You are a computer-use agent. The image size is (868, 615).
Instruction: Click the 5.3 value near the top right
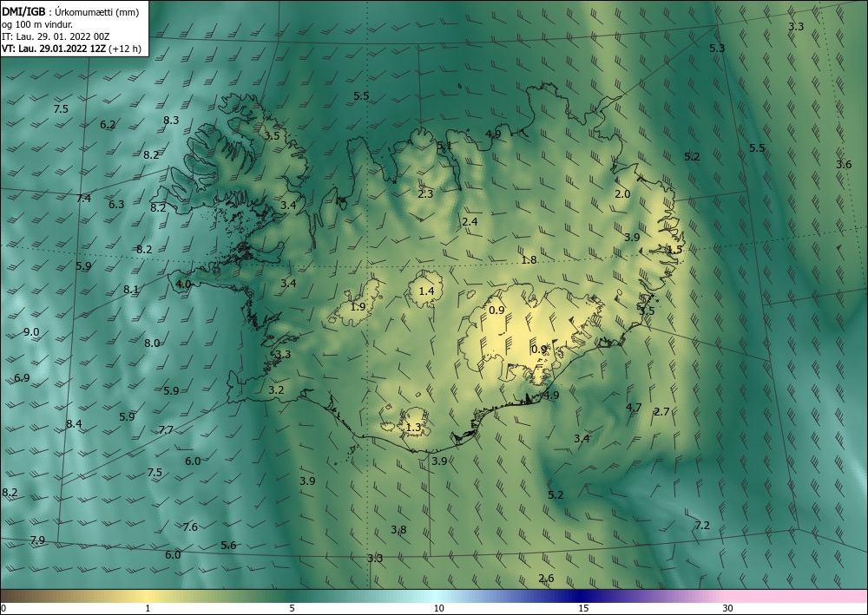pos(718,48)
